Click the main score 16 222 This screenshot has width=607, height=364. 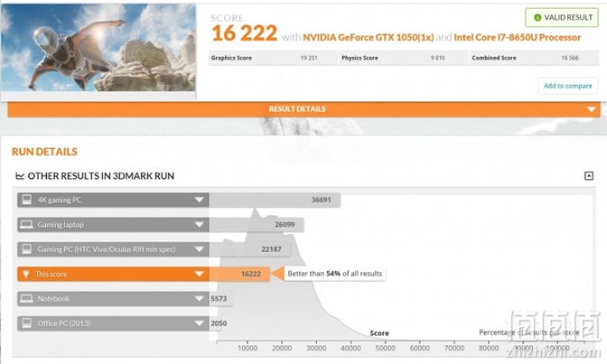pyautogui.click(x=244, y=33)
